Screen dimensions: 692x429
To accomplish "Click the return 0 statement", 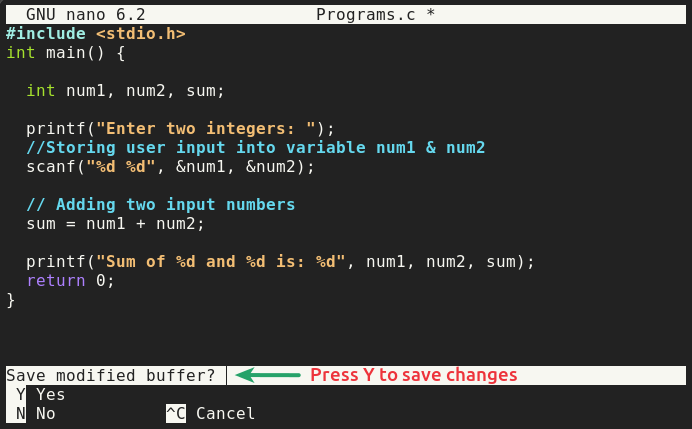I will 71,281.
